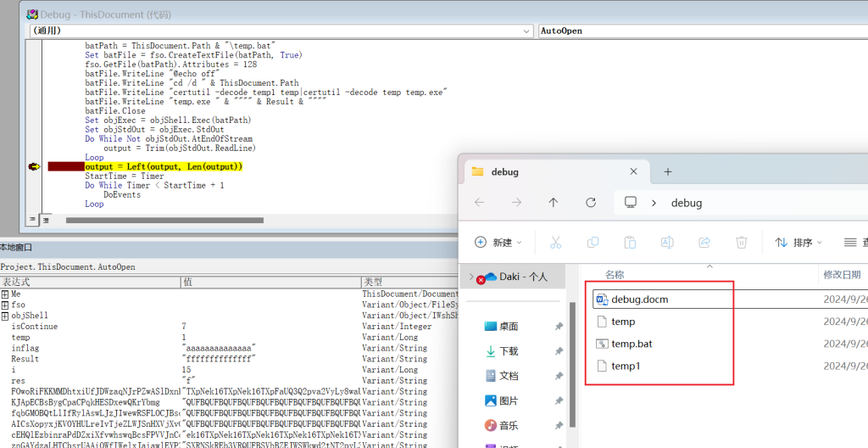Expand the objShell variable in Locals window
The width and height of the screenshot is (868, 448).
click(5, 316)
